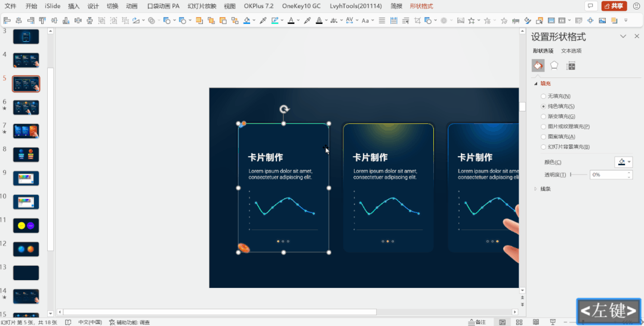Click 辅助功能: 调查 in status bar
The image size is (644, 326).
click(x=130, y=322)
